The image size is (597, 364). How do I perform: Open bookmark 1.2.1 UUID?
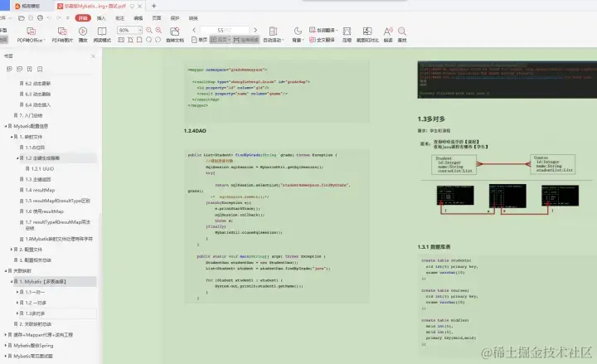(42, 168)
